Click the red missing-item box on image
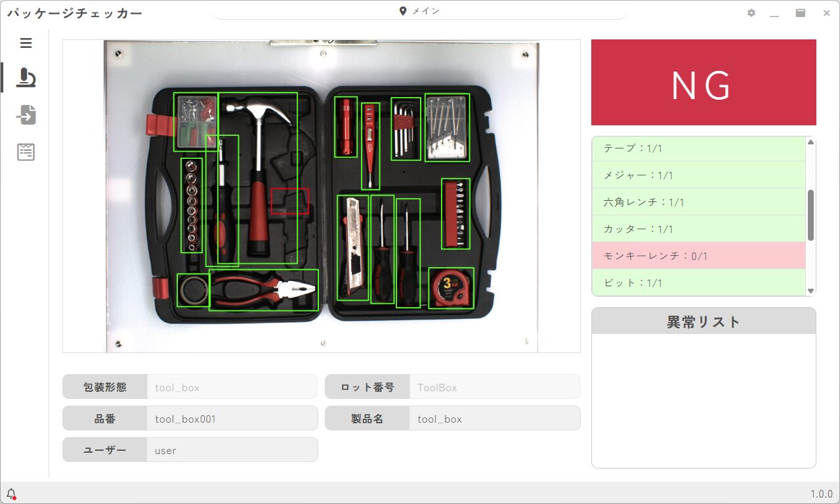 click(291, 201)
